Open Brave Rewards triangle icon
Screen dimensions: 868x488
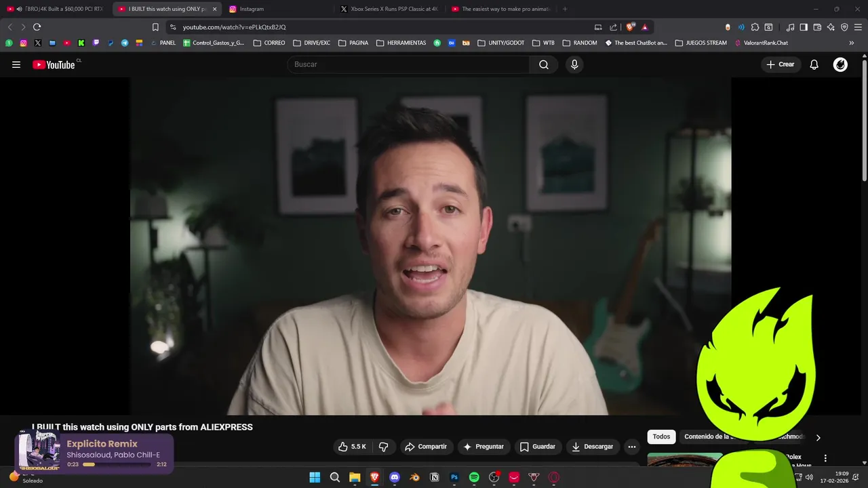click(x=645, y=27)
